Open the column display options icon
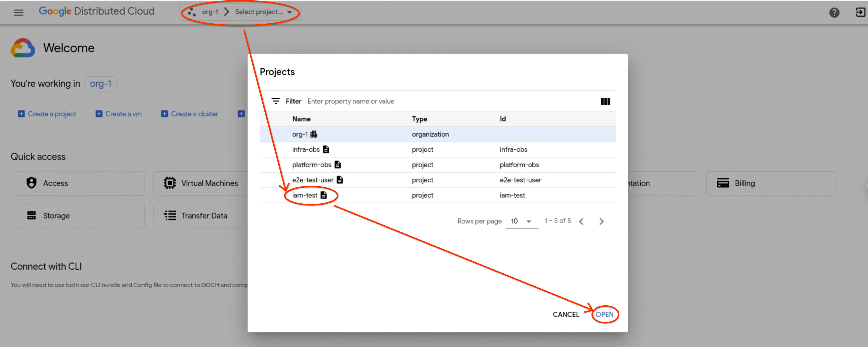 click(605, 101)
